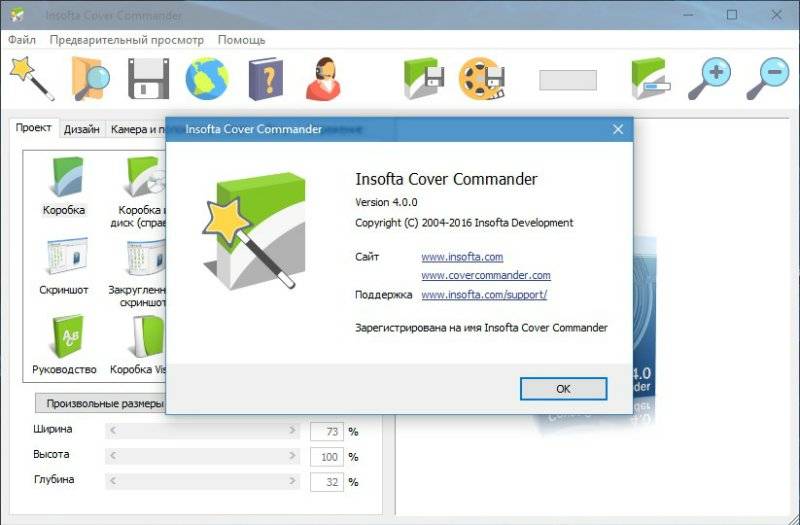
Task: Open the Помощь menu
Action: (x=241, y=40)
